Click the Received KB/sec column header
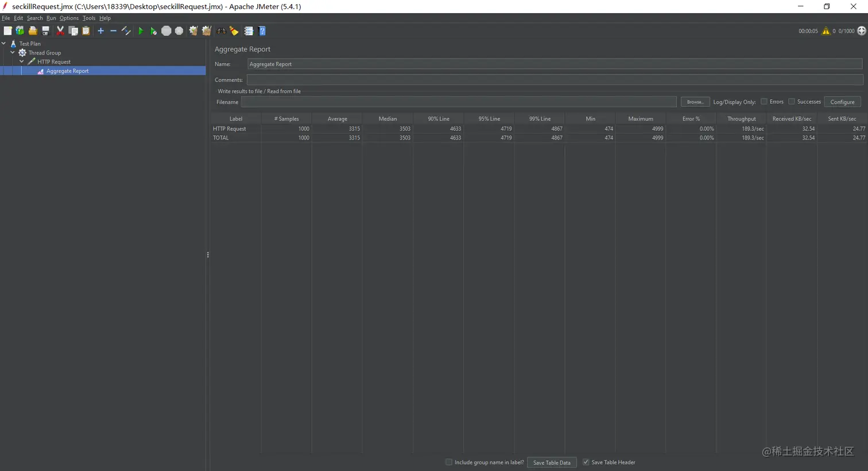Screen dimensions: 868x471 [x=792, y=119]
